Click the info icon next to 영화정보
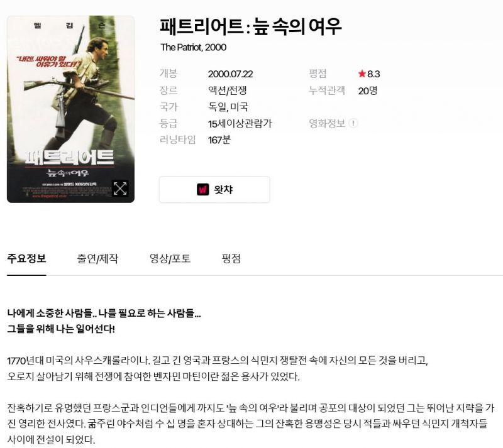 point(353,123)
